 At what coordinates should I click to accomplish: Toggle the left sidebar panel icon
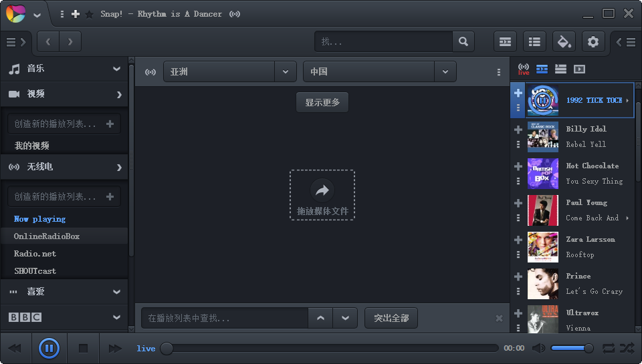[x=16, y=41]
